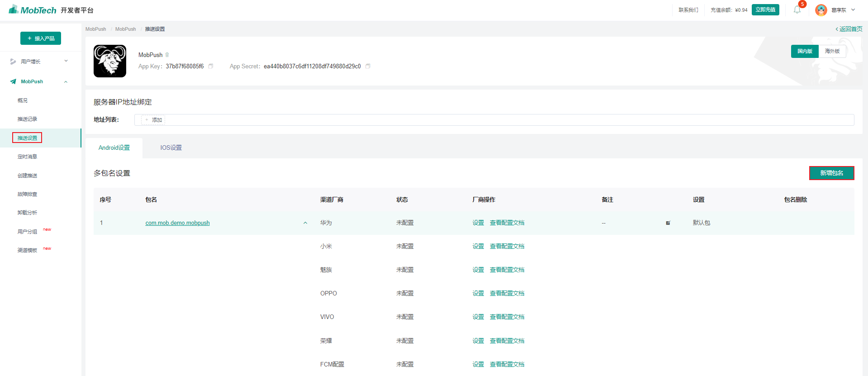The width and height of the screenshot is (868, 376).
Task: Click 查看配置文档 for 小米
Action: (x=507, y=246)
